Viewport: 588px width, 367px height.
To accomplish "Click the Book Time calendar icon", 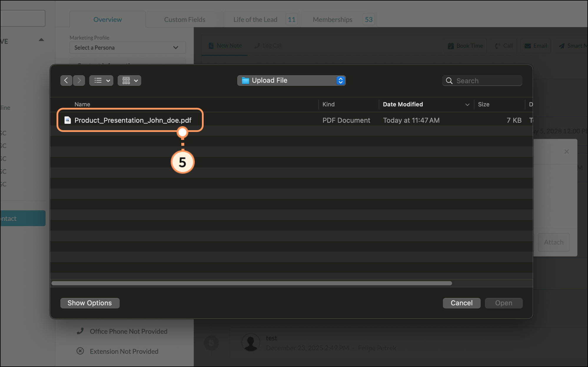I will [x=451, y=46].
